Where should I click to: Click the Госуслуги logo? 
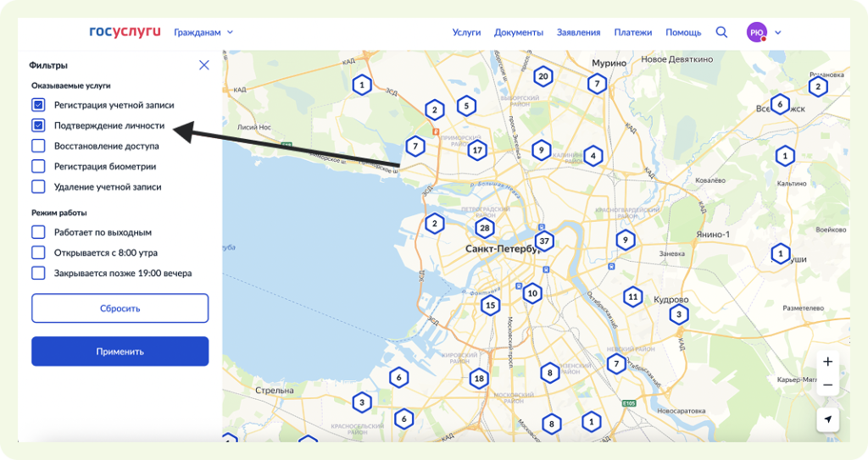point(125,31)
